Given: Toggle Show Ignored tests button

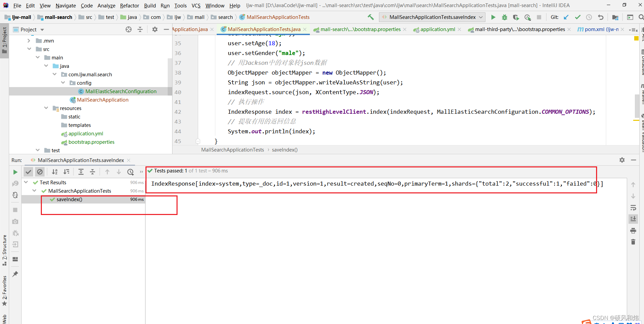Looking at the screenshot, I should [x=40, y=172].
